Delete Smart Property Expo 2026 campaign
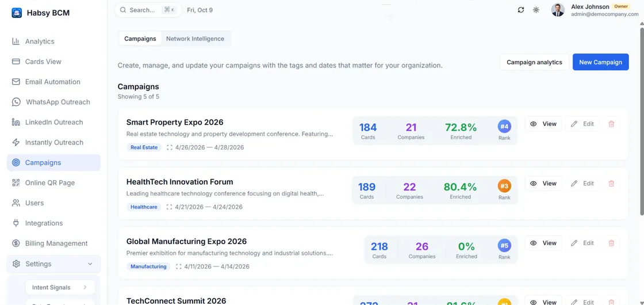 pyautogui.click(x=611, y=124)
